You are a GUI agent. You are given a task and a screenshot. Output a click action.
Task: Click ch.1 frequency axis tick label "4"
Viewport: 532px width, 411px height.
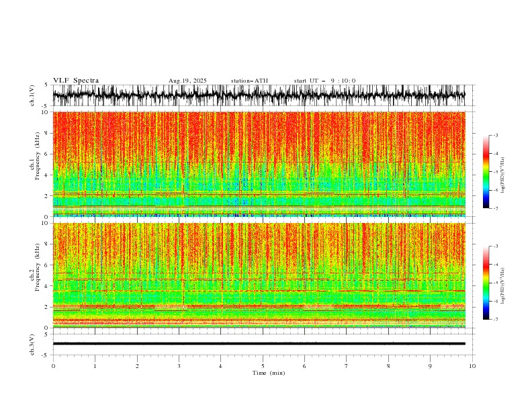tap(47, 175)
